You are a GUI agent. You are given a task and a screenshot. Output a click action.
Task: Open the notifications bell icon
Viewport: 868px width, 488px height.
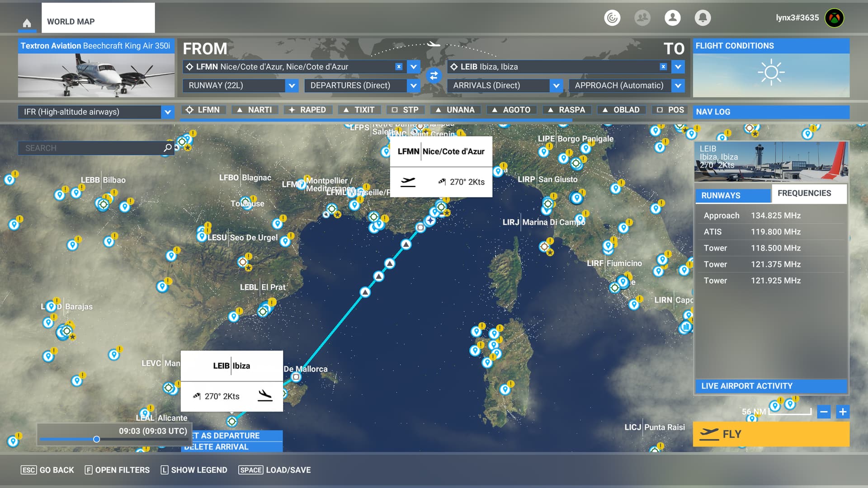703,18
